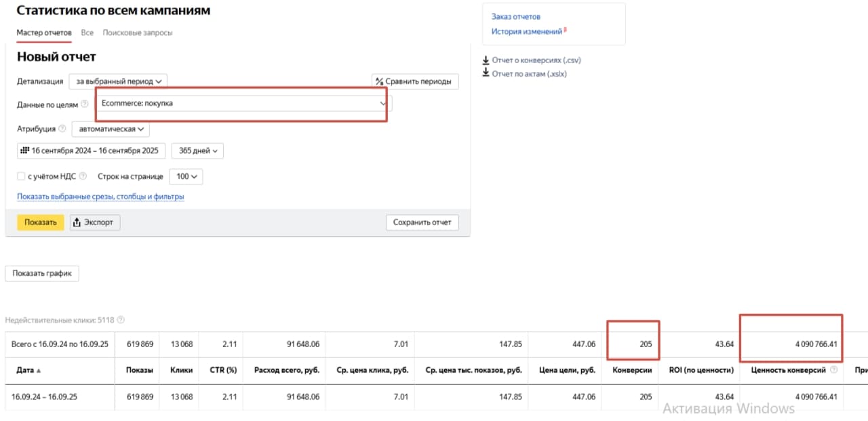868x421 pixels.
Task: Open the Атрибуция автоматическая dropdown
Action: tap(111, 129)
